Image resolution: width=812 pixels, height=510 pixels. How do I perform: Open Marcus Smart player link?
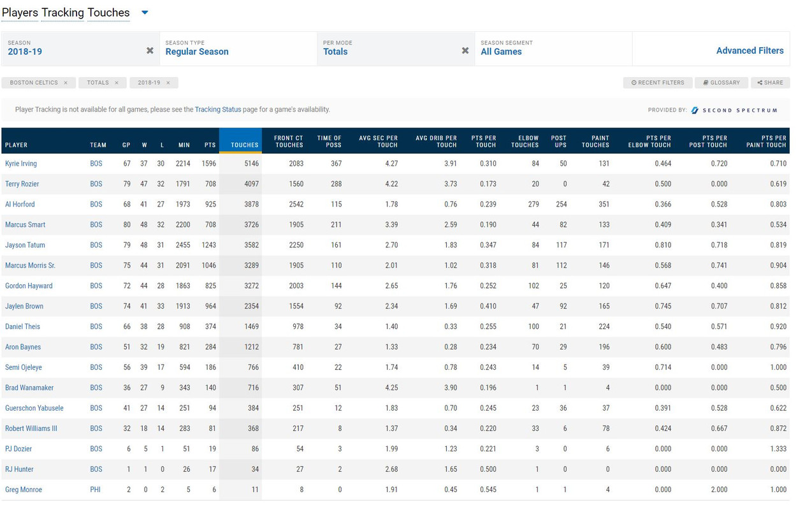pyautogui.click(x=25, y=225)
